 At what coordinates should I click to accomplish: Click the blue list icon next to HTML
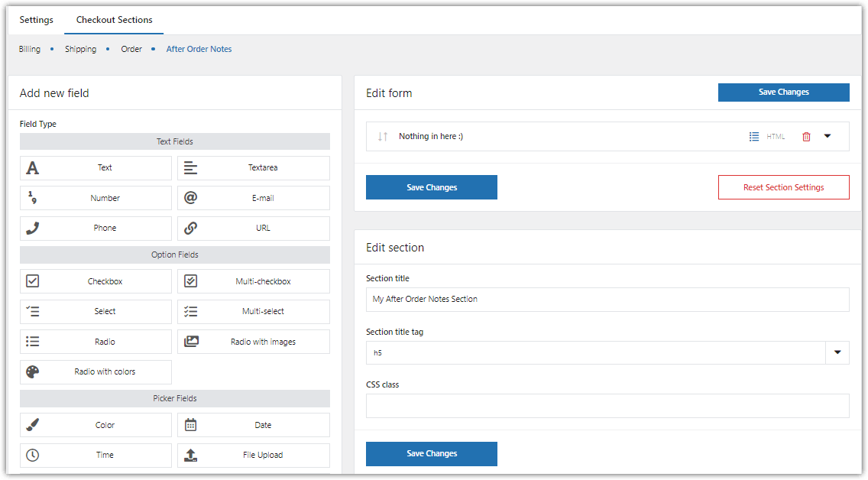754,136
